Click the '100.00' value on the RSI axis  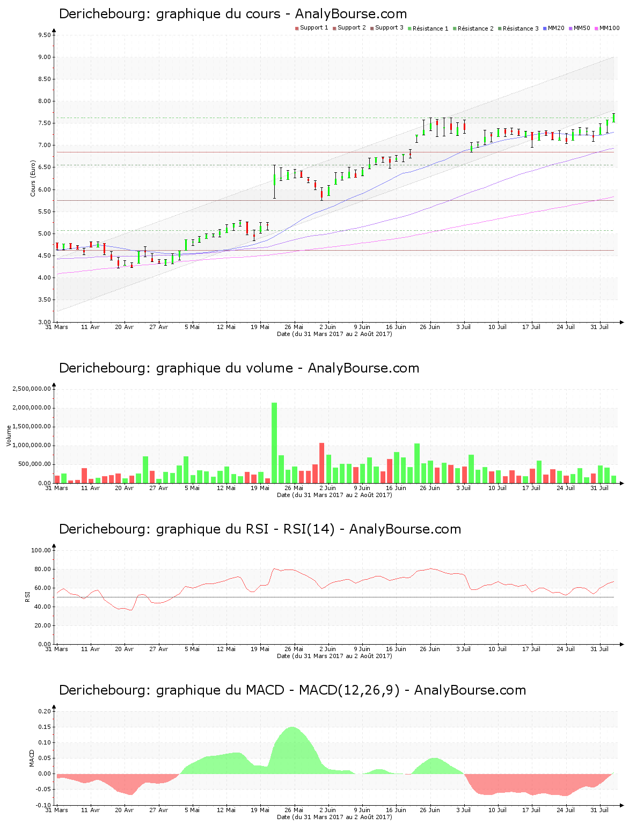click(41, 550)
